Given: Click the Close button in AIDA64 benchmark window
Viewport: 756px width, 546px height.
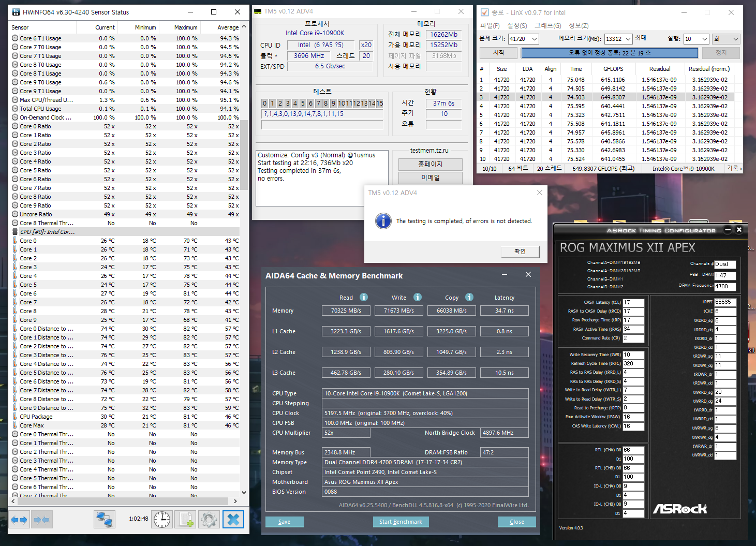Looking at the screenshot, I should [517, 522].
